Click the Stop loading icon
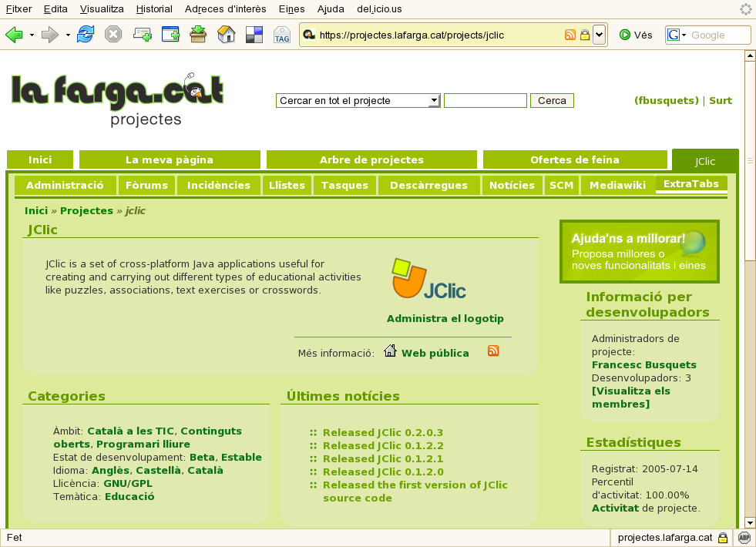This screenshot has width=756, height=547. [113, 35]
